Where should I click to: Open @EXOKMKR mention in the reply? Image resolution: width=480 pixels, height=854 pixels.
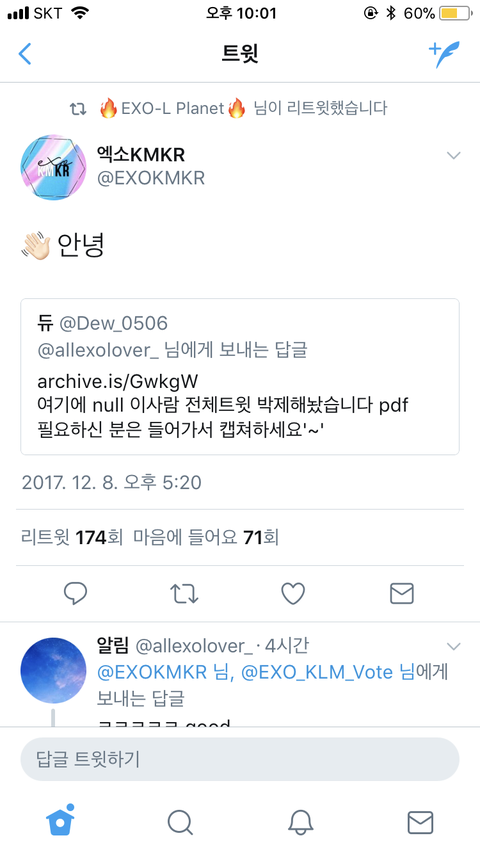153,672
